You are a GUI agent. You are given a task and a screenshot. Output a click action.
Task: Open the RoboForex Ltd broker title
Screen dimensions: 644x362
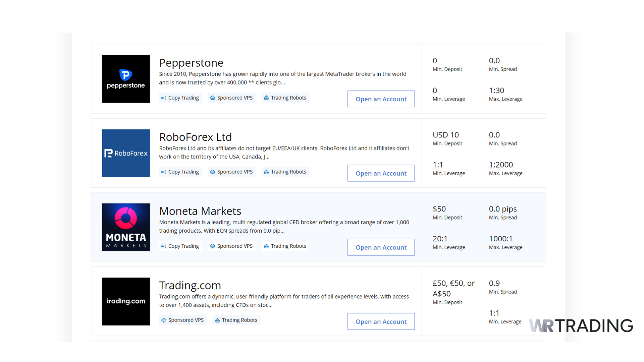click(x=196, y=137)
